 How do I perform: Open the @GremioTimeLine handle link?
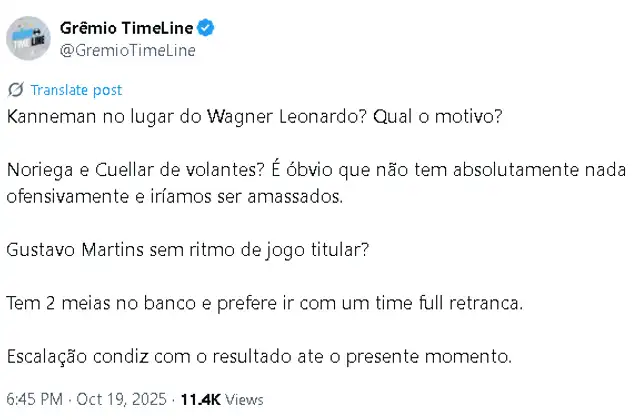[x=129, y=50]
